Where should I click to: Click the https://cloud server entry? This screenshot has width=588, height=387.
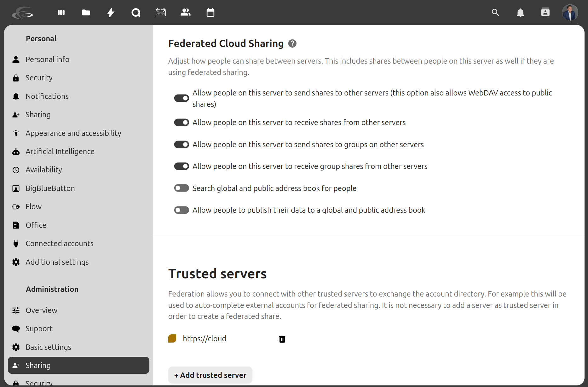(205, 338)
